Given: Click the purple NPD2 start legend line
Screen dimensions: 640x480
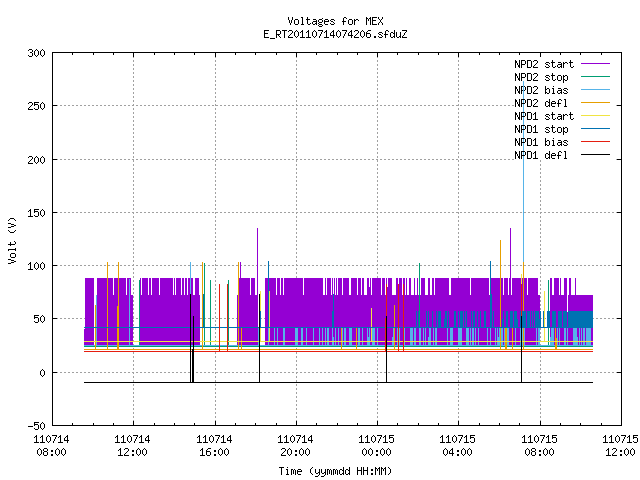Looking at the screenshot, I should point(596,64).
